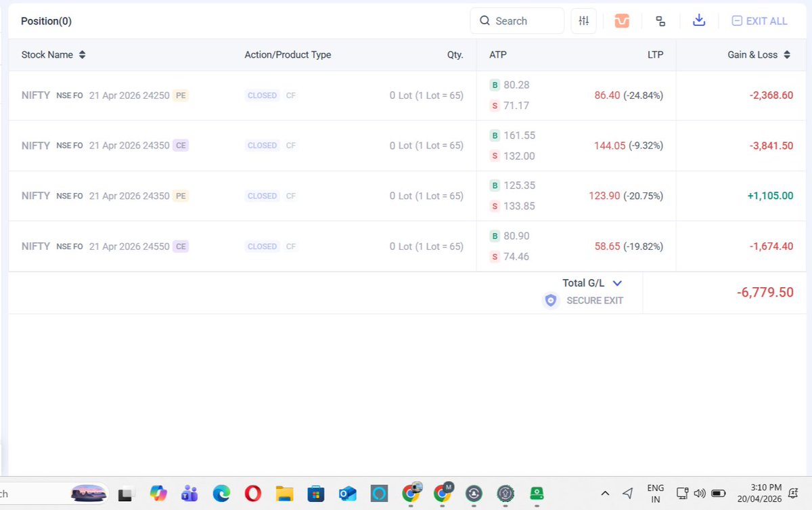Focus the Search input field
Screen dimensions: 812x510
coord(517,21)
